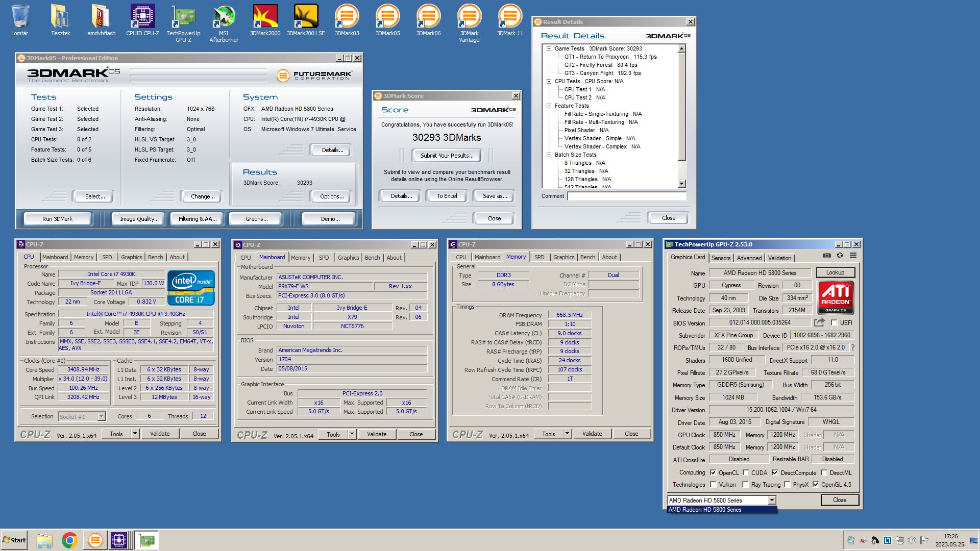This screenshot has height=551, width=980.
Task: Toggle the UEFI checkbox in GPU-Z
Action: click(834, 322)
